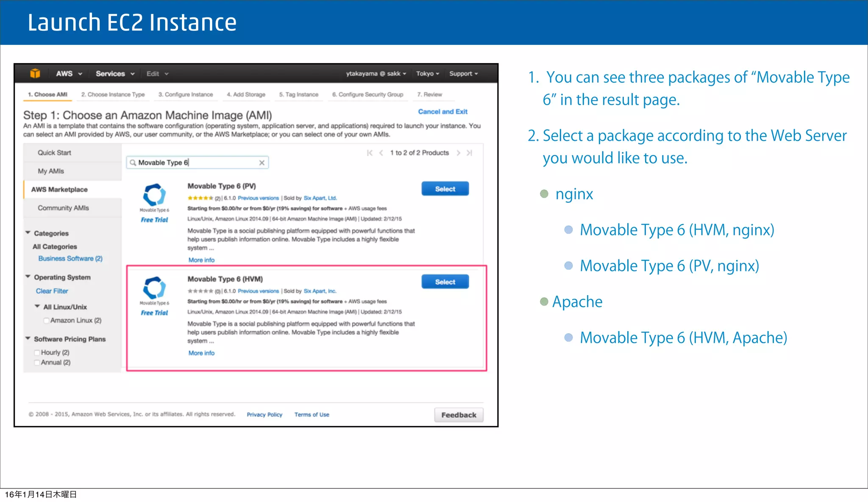Viewport: 868px width, 502px height.
Task: Clear the search with the X icon
Action: click(262, 162)
